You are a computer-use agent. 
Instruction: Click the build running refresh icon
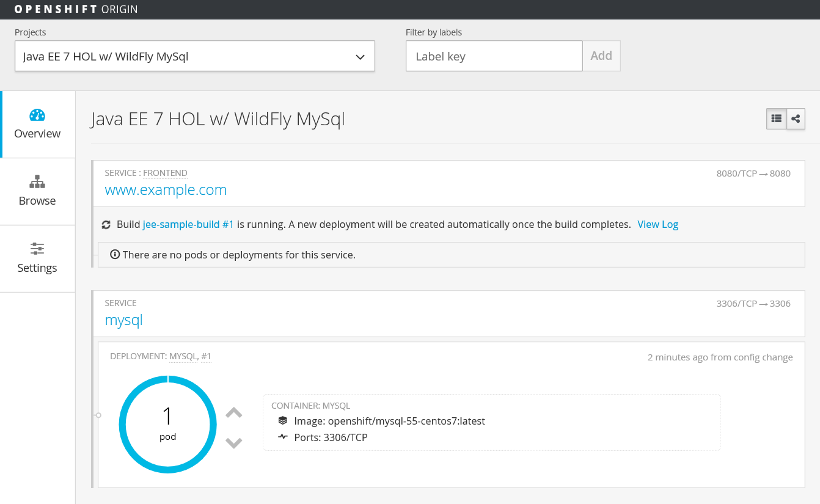click(x=106, y=224)
